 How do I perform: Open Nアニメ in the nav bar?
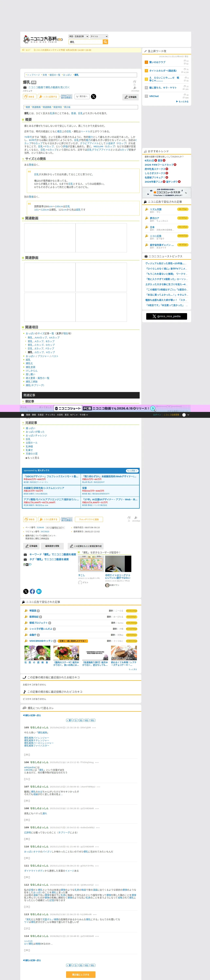coord(74,415)
